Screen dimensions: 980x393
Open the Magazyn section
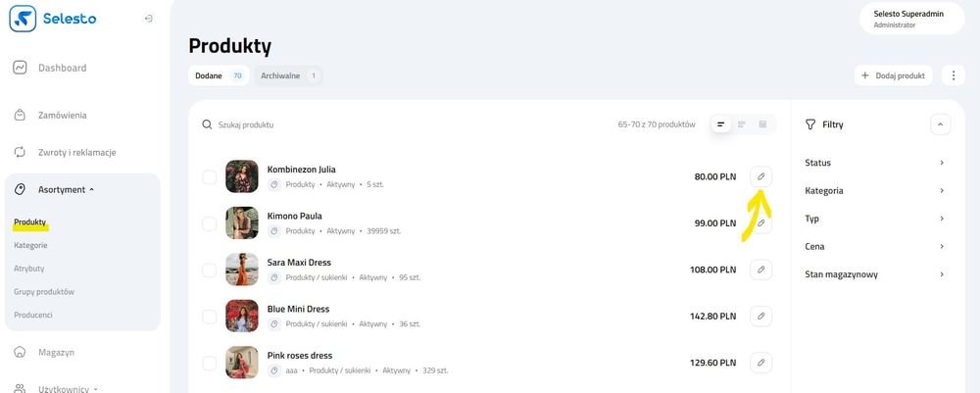[x=56, y=353]
